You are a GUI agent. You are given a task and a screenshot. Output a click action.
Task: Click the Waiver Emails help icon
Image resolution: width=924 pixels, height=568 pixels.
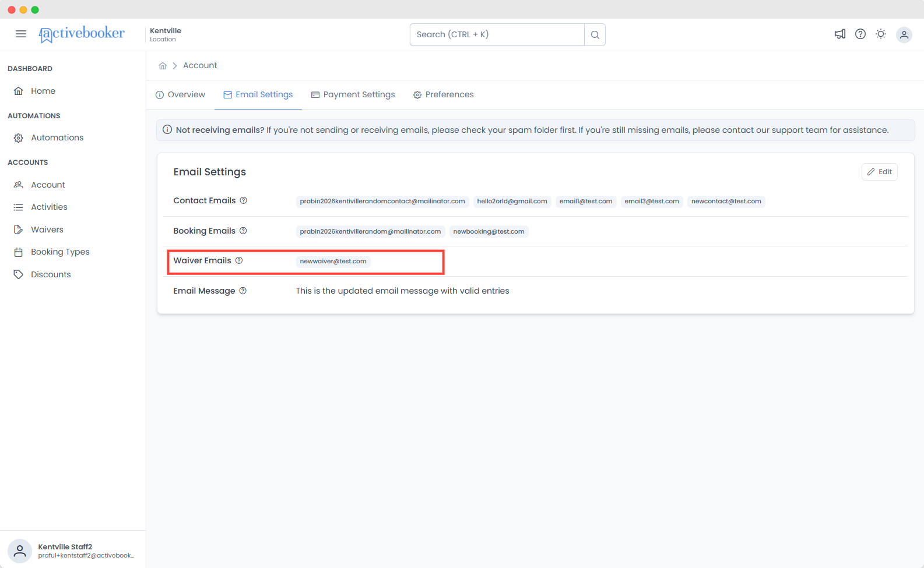pyautogui.click(x=239, y=260)
